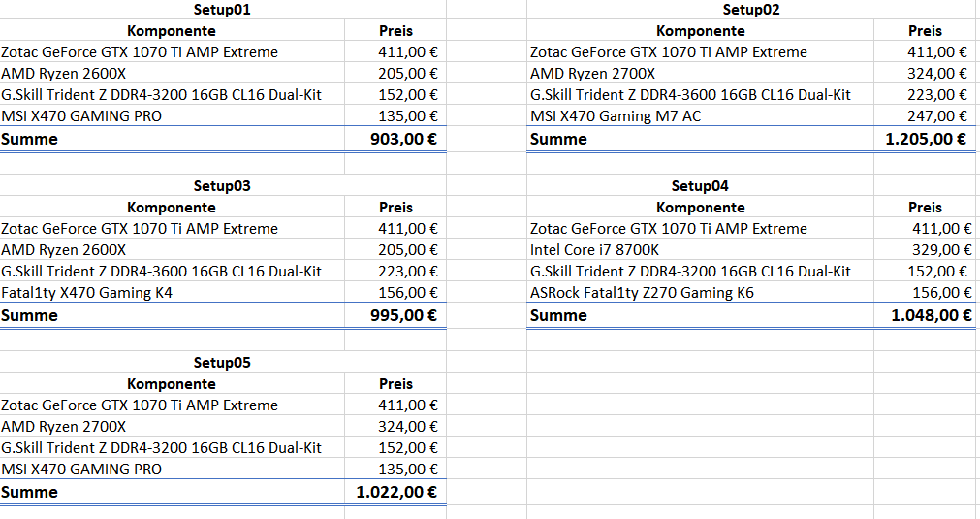Select Zotac GeForce GTX 1070 Ti cell in Setup03
The image size is (980, 519).
click(172, 228)
